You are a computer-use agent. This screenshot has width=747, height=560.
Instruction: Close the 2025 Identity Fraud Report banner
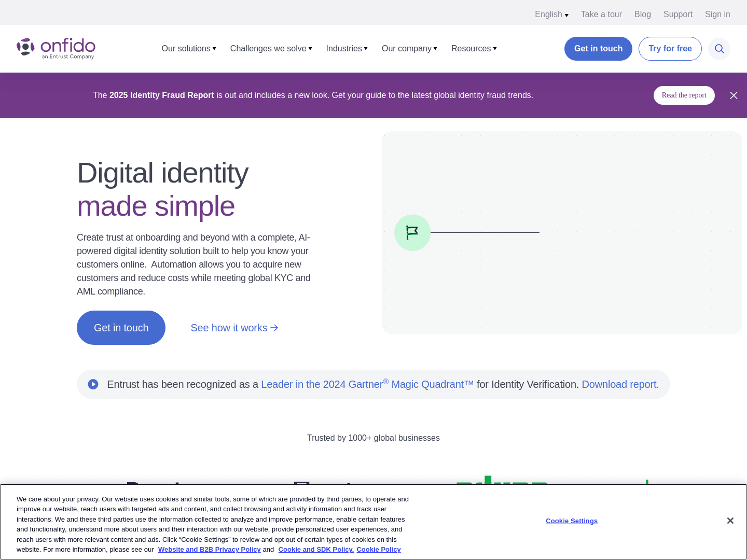point(734,95)
